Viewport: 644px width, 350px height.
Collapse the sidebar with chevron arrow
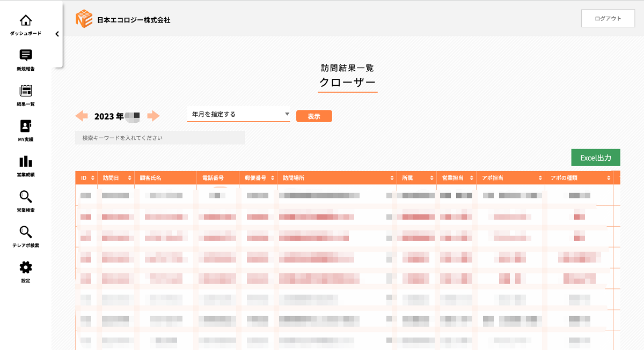point(57,34)
